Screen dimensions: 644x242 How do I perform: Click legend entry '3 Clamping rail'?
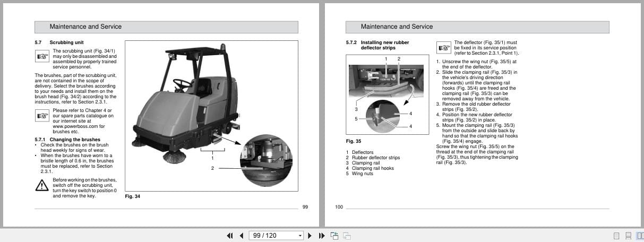[x=363, y=163]
